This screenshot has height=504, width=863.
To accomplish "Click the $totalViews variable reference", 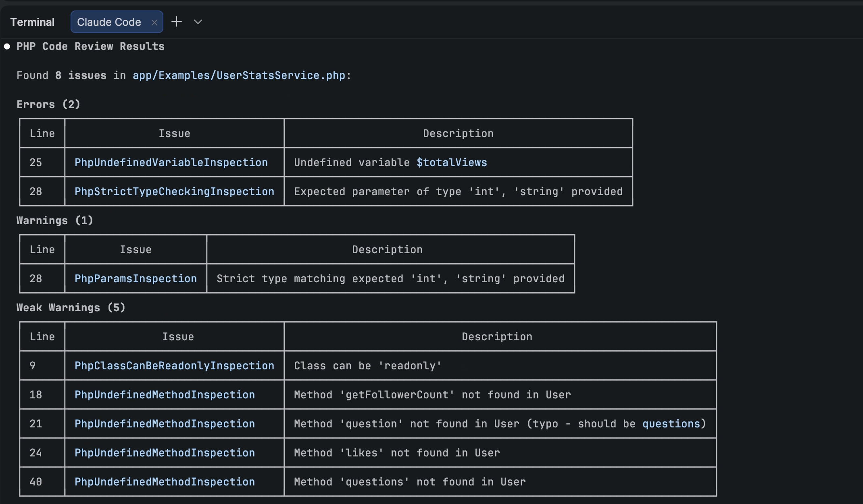I will click(452, 162).
